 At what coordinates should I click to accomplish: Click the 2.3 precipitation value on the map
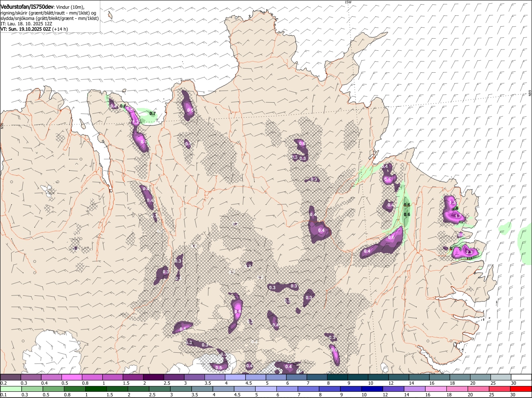(470, 252)
